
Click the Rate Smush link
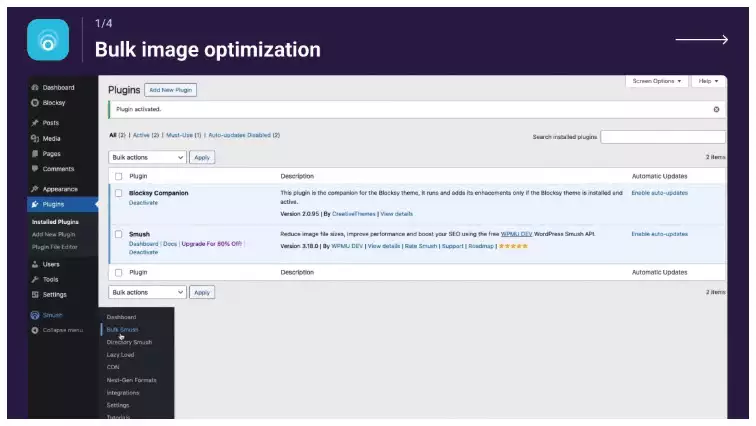(420, 246)
